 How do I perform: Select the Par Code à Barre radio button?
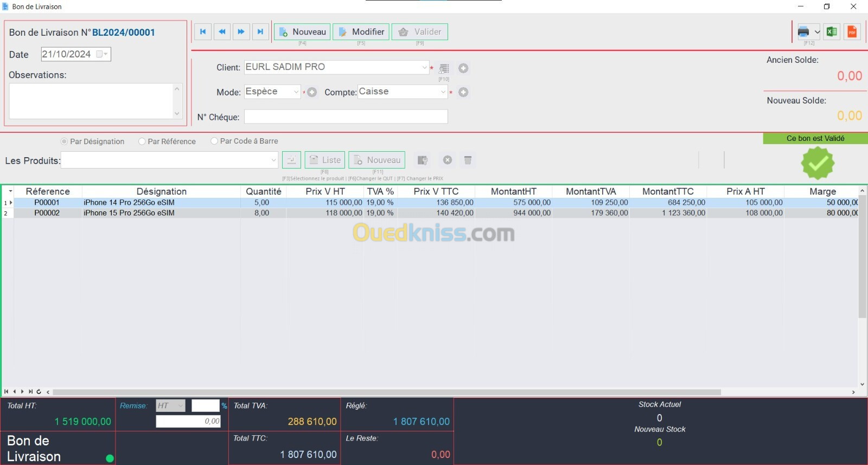(x=214, y=141)
